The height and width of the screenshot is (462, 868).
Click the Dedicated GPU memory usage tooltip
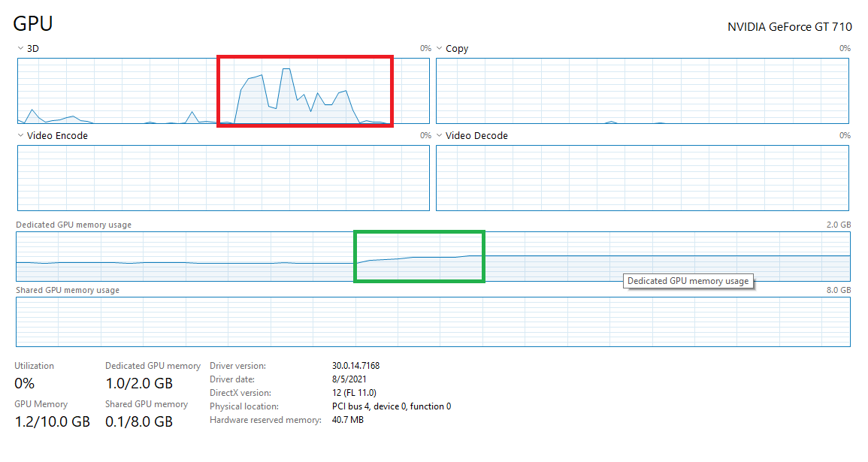tap(688, 281)
